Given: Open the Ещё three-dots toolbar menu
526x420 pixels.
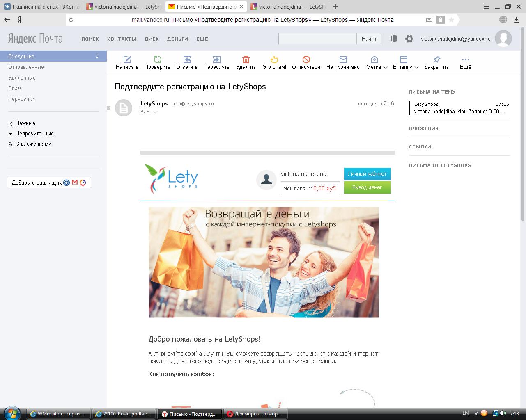Looking at the screenshot, I should [x=465, y=59].
